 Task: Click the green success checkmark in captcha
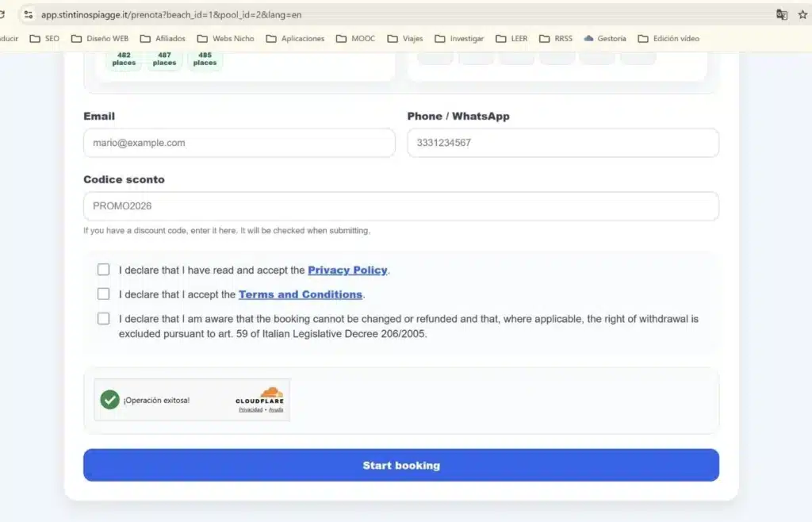tap(109, 400)
